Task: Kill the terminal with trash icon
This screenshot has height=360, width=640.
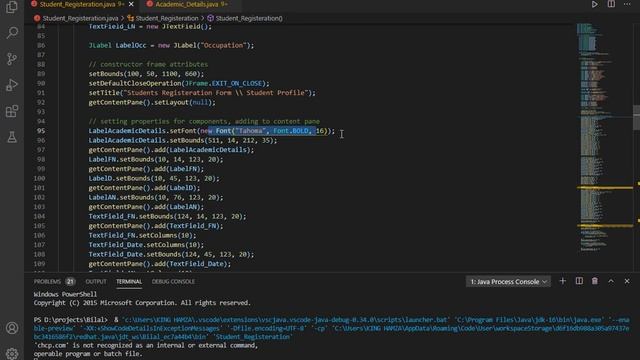Action: coord(595,281)
